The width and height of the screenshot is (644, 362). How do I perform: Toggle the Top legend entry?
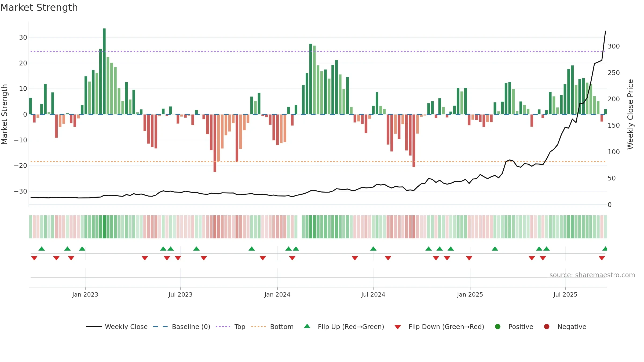point(230,327)
